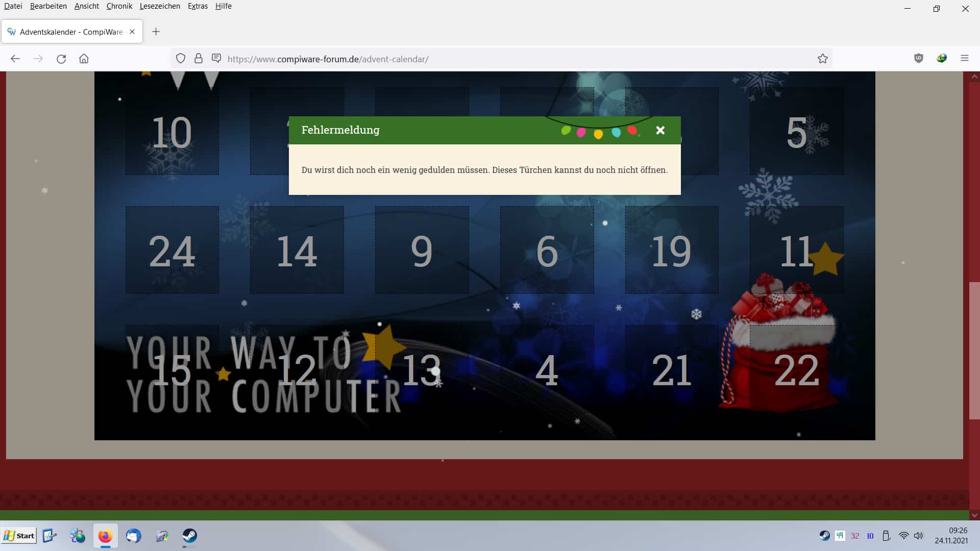
Task: Open calendar door number 21
Action: click(672, 369)
